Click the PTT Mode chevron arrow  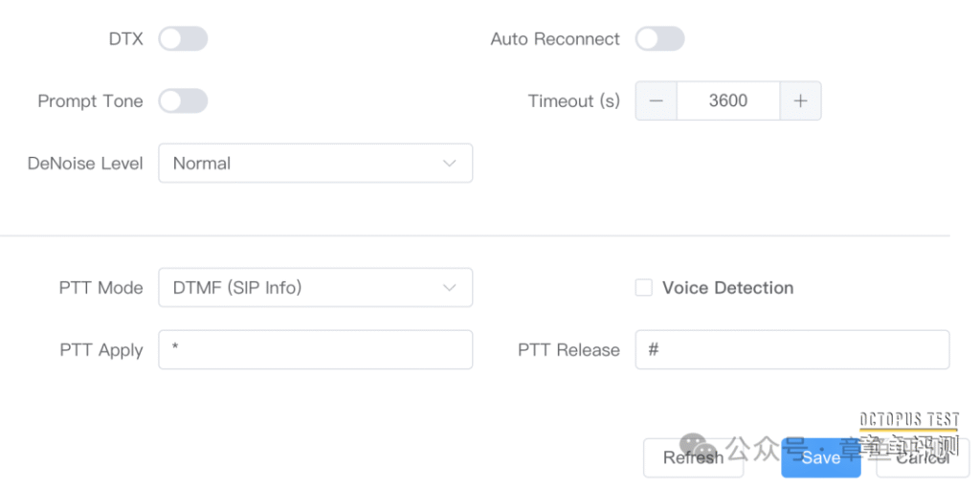pos(449,288)
